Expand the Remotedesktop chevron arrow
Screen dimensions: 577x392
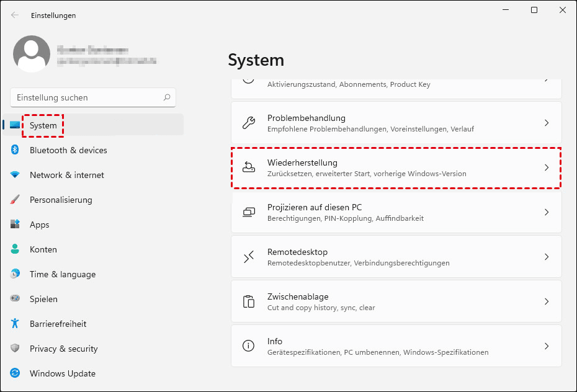click(x=547, y=257)
